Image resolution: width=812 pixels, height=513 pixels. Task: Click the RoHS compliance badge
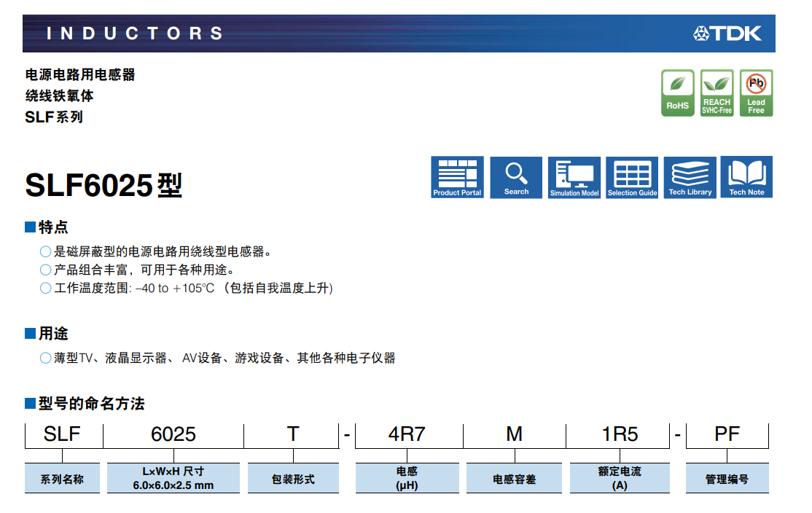[678, 93]
